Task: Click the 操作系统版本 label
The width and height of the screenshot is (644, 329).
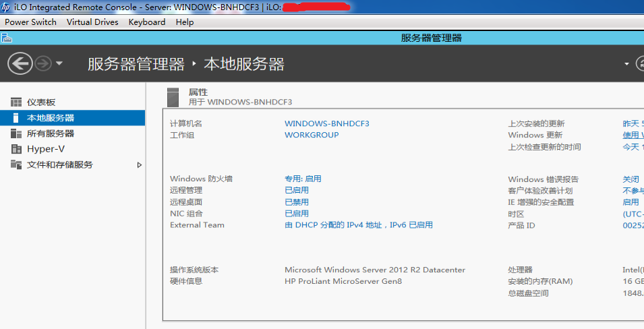Action: coord(194,270)
